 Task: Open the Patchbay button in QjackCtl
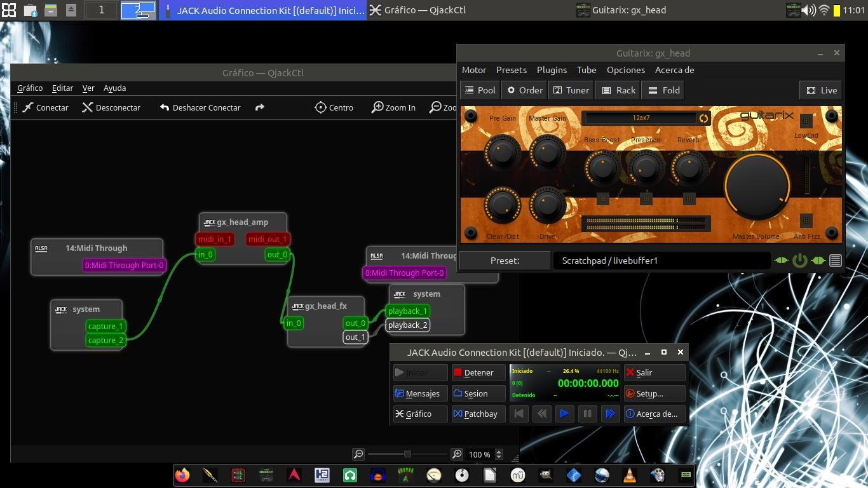(x=478, y=414)
